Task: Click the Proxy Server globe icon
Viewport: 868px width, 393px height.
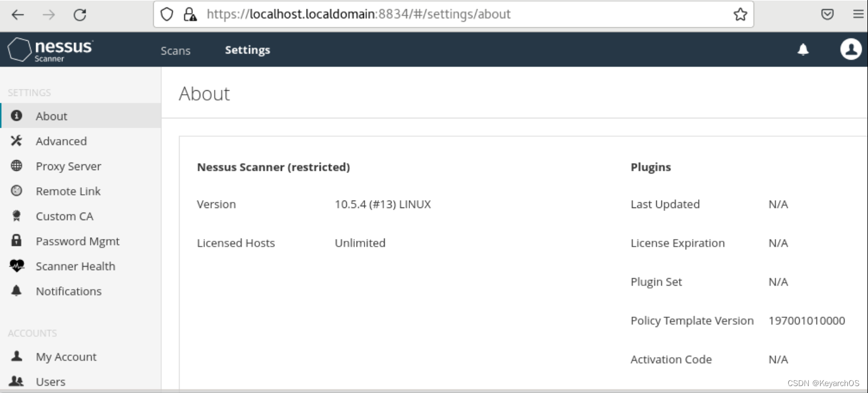Action: (x=17, y=165)
